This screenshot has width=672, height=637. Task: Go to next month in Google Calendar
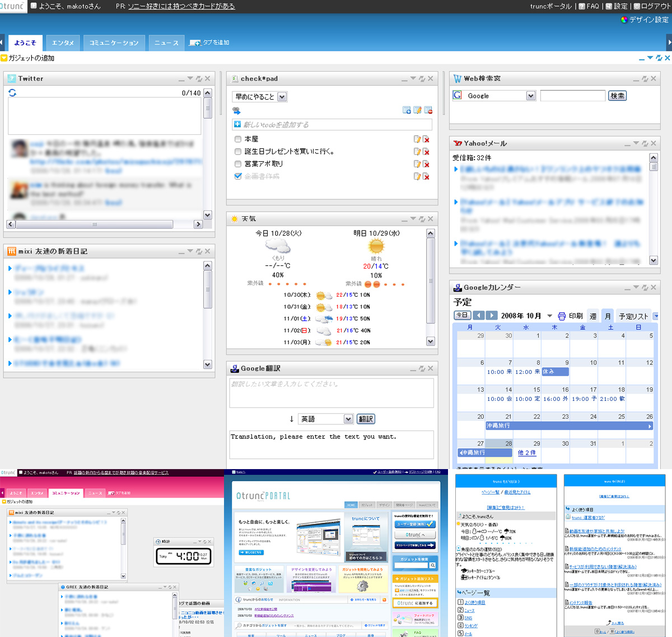coord(492,315)
